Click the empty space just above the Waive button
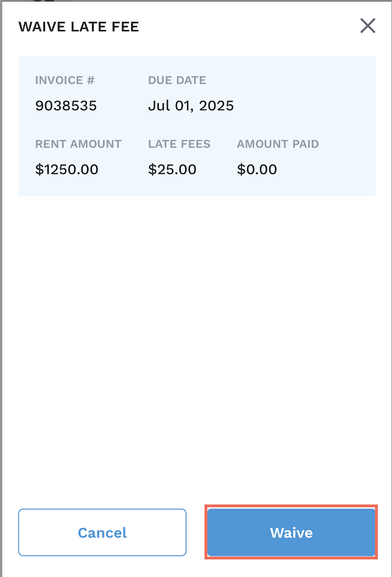 click(291, 492)
